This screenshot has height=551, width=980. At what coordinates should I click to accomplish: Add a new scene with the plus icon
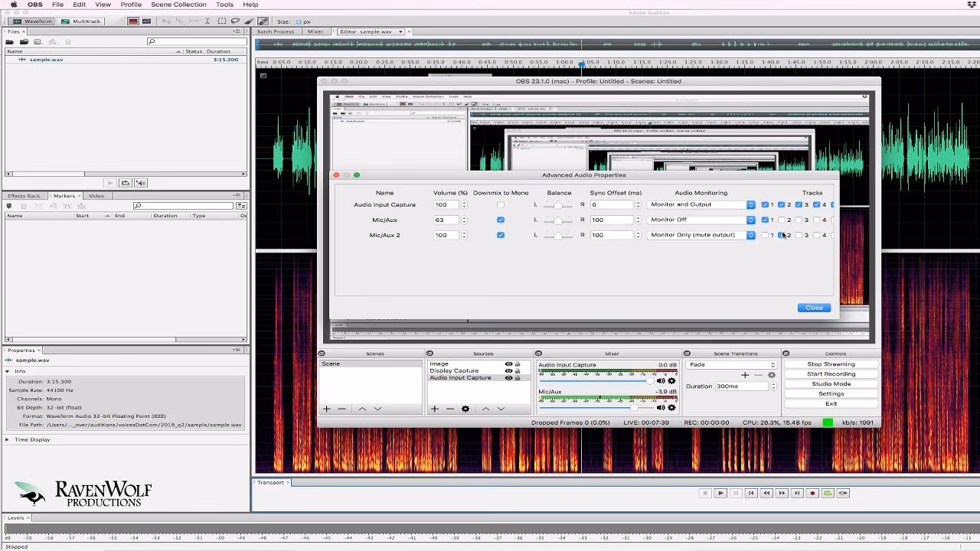(x=327, y=409)
